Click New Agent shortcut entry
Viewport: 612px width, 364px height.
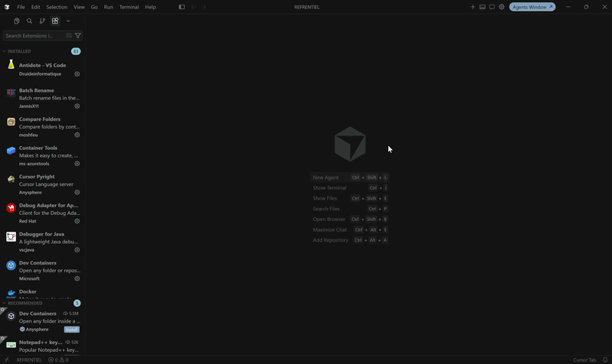350,177
